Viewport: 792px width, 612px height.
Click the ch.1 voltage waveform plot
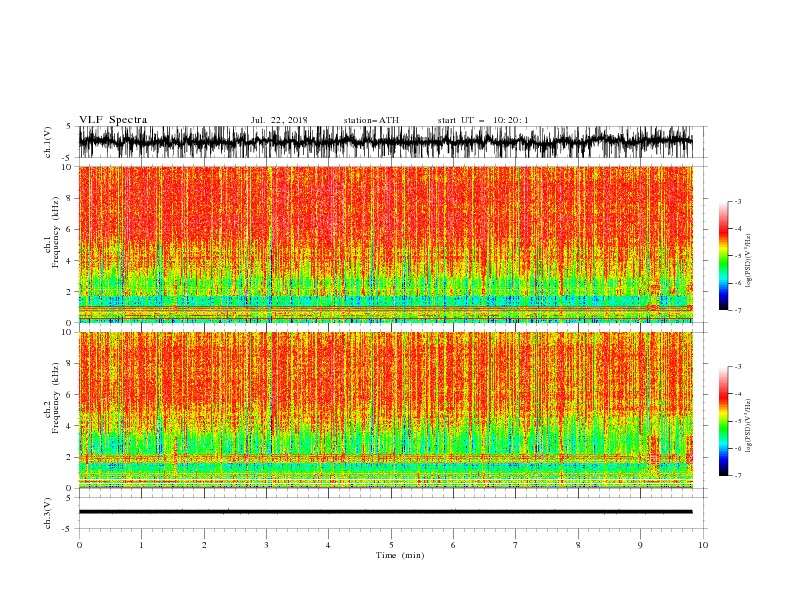point(385,142)
